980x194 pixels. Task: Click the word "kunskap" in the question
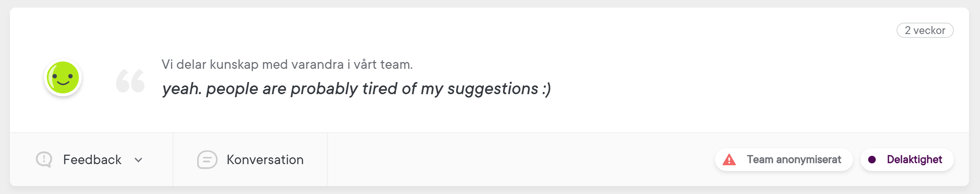234,65
